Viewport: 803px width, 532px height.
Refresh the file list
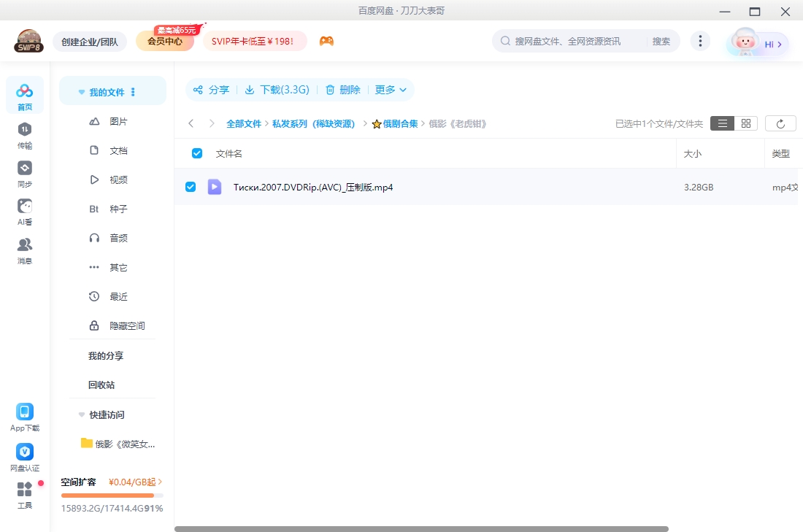tap(780, 123)
